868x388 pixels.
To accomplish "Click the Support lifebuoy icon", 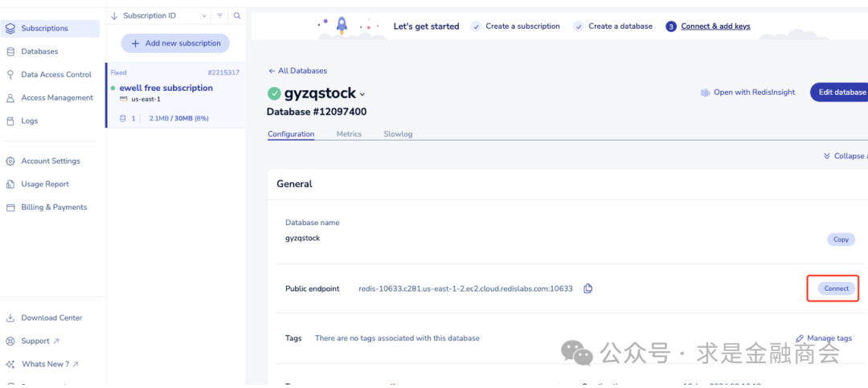I will tap(10, 341).
